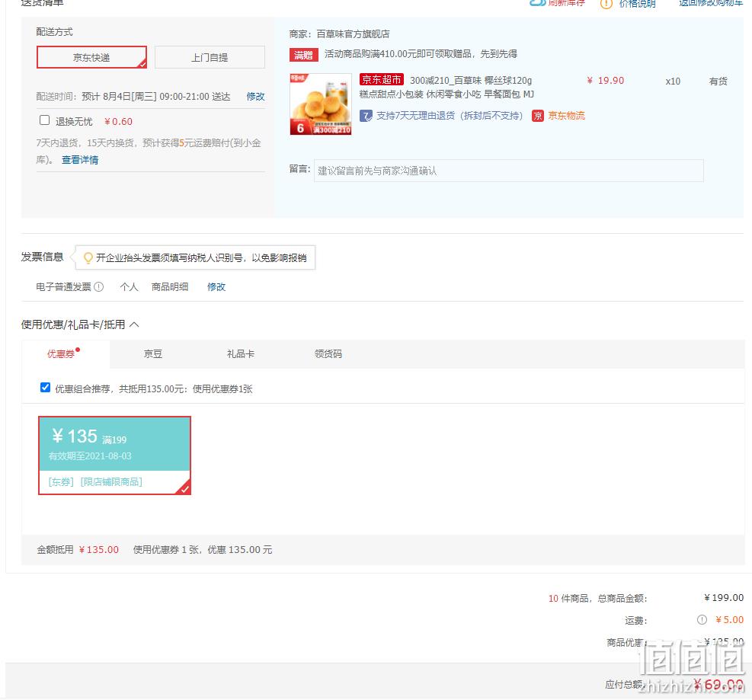Screen dimensions: 752x700
Task: Click the 京东物流 label
Action: [x=566, y=116]
